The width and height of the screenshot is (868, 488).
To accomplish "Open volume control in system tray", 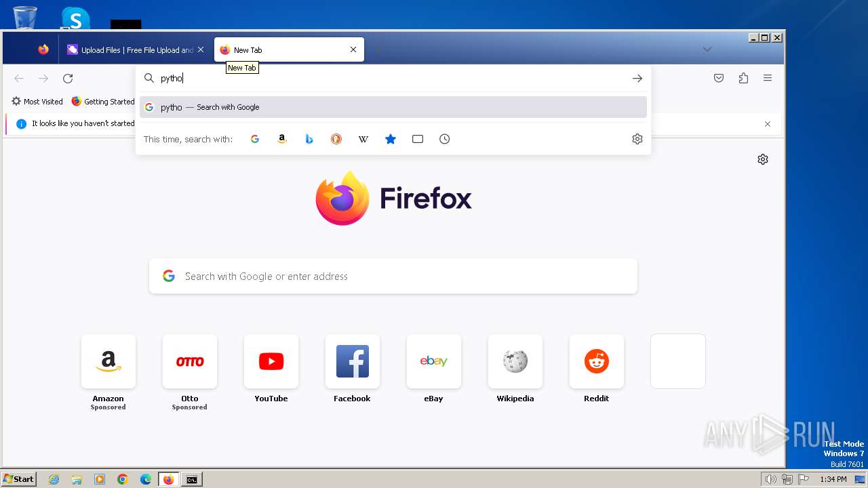I will [x=770, y=479].
